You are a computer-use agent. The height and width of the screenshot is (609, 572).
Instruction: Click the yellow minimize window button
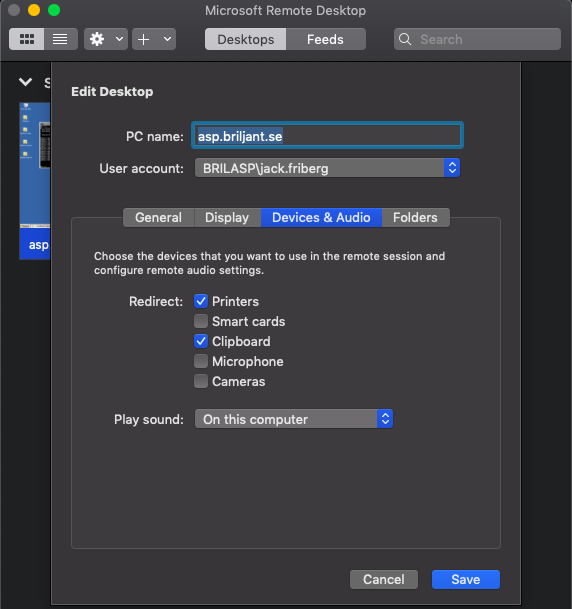34,10
